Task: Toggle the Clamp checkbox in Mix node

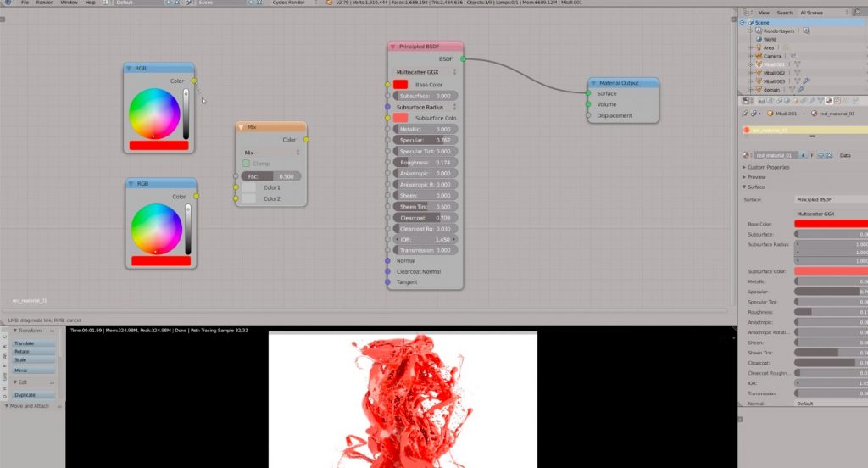Action: (x=246, y=164)
